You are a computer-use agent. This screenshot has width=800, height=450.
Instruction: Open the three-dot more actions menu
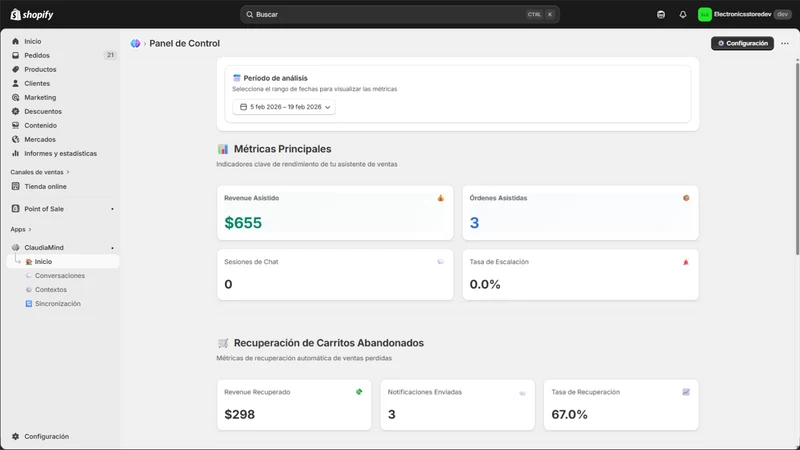[x=785, y=43]
